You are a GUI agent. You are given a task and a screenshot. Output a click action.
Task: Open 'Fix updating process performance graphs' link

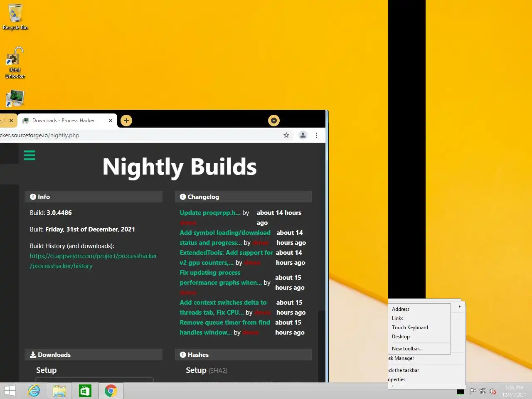point(221,278)
